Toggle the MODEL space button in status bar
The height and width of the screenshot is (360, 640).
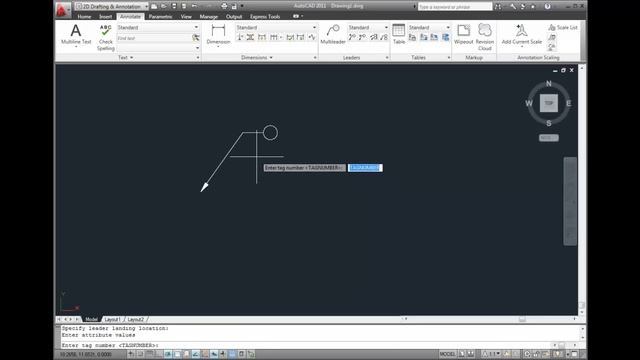[447, 354]
